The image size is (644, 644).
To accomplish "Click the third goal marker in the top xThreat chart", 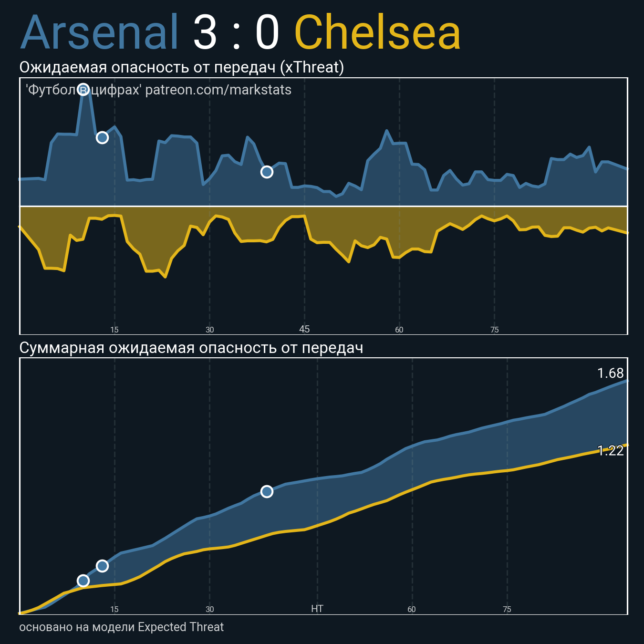I will [x=267, y=172].
